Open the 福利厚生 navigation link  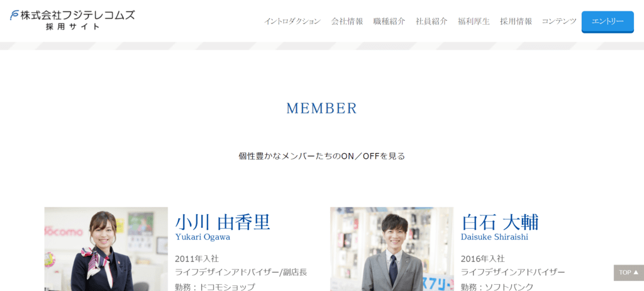tap(474, 21)
